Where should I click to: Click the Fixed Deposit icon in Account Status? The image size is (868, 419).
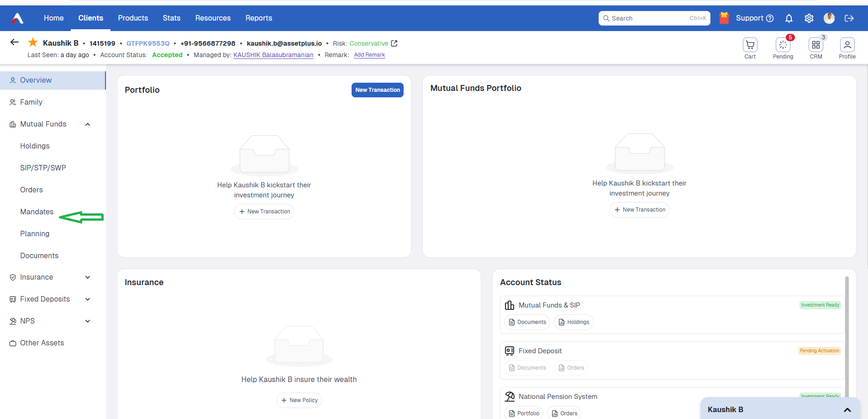tap(510, 351)
